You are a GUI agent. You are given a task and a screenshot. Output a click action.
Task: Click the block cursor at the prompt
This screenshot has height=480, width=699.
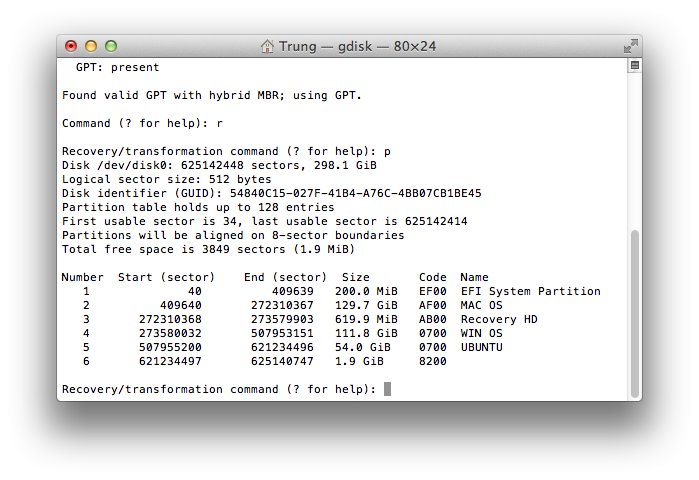pyautogui.click(x=387, y=389)
